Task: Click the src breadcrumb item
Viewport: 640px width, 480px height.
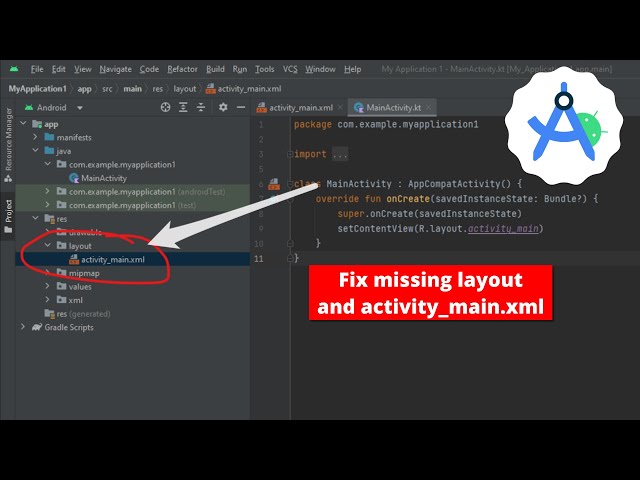Action: pos(107,89)
